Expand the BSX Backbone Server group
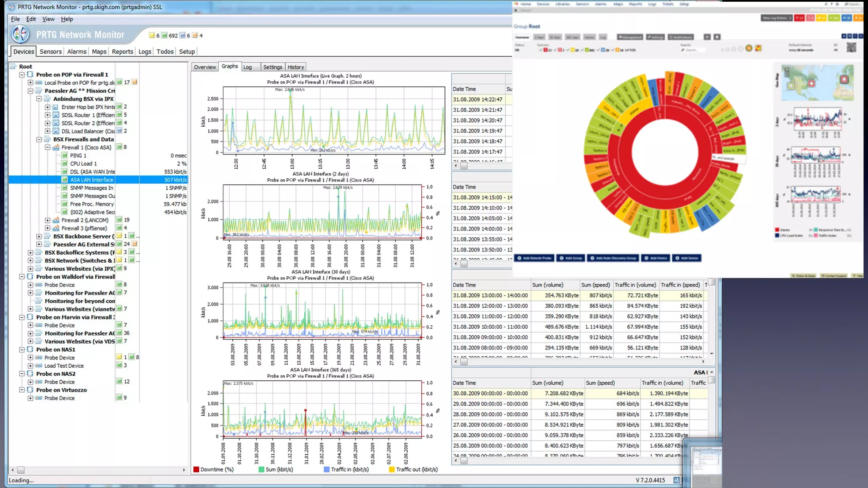This screenshot has width=868, height=488. pos(39,236)
